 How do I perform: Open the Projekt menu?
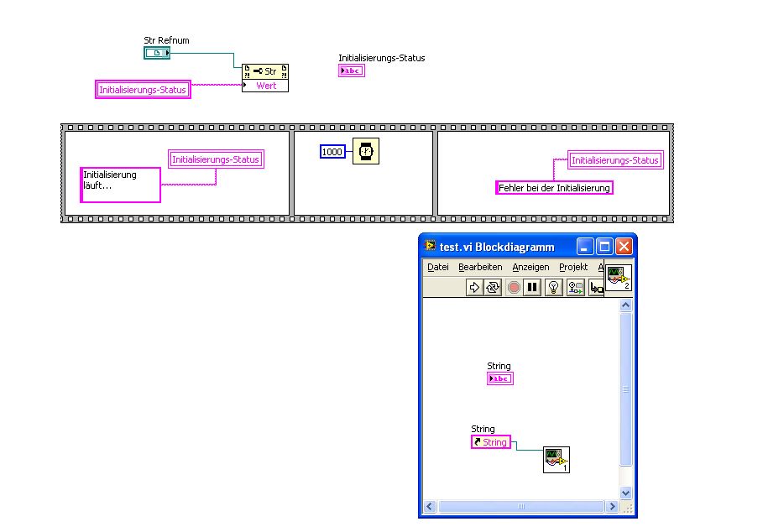[573, 267]
